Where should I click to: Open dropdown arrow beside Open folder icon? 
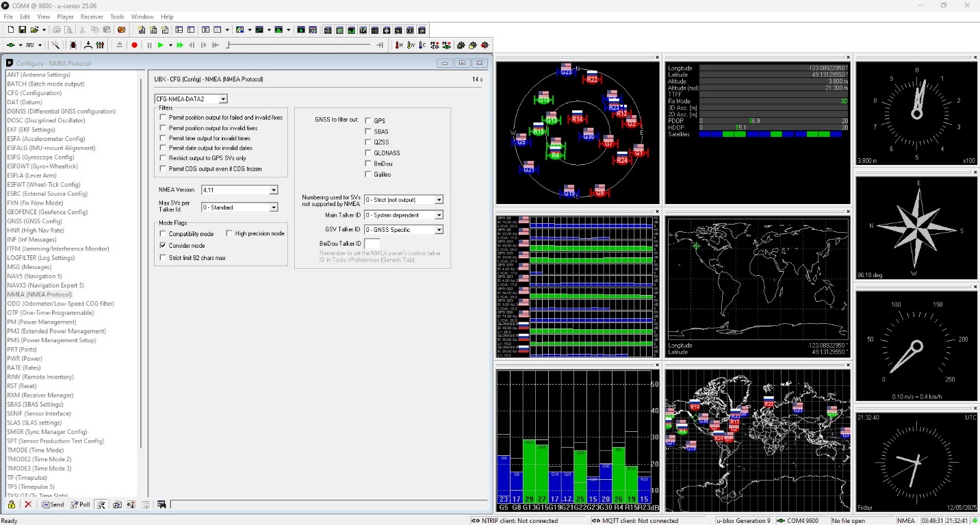(x=44, y=29)
